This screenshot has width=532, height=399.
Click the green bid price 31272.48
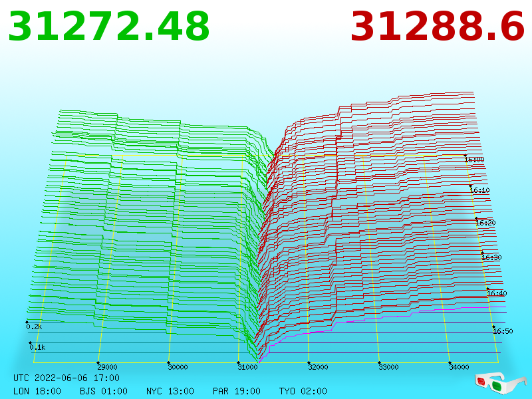coord(108,27)
